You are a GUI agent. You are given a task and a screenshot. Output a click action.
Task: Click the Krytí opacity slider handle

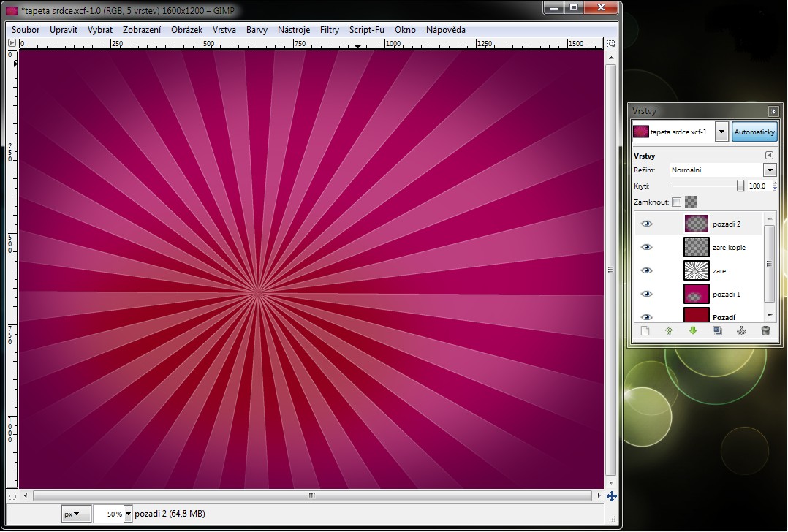[740, 186]
